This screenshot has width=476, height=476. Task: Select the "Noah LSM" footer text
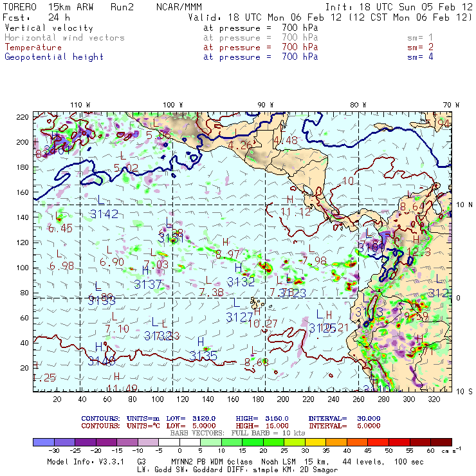coord(279,462)
